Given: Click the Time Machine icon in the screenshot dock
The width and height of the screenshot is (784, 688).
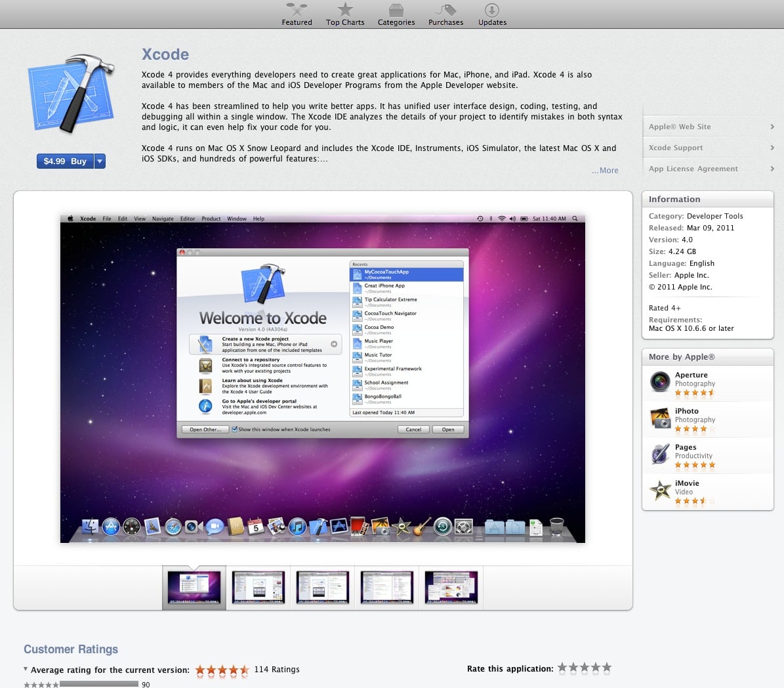Looking at the screenshot, I should pyautogui.click(x=442, y=527).
